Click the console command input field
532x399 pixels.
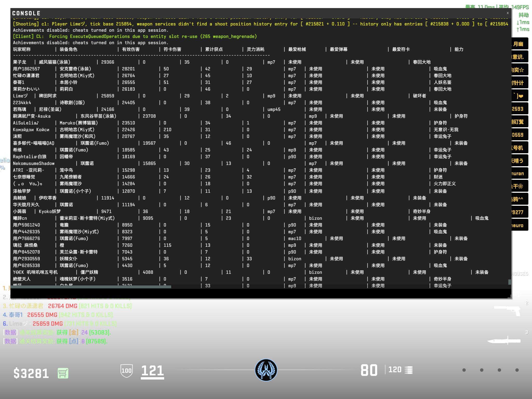pyautogui.click(x=260, y=293)
